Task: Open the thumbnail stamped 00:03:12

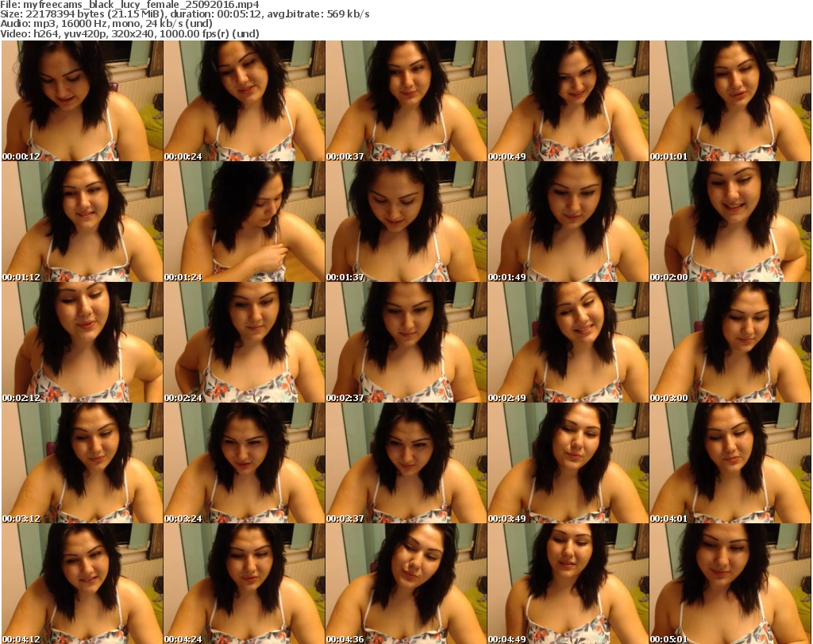Action: click(82, 463)
